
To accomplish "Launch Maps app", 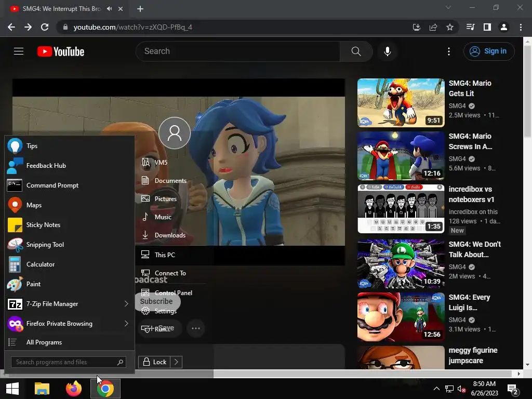I will point(70,205).
